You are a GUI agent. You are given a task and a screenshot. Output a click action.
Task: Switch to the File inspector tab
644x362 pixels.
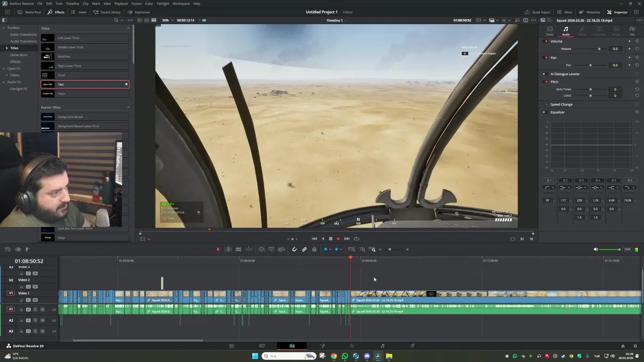pos(632,31)
